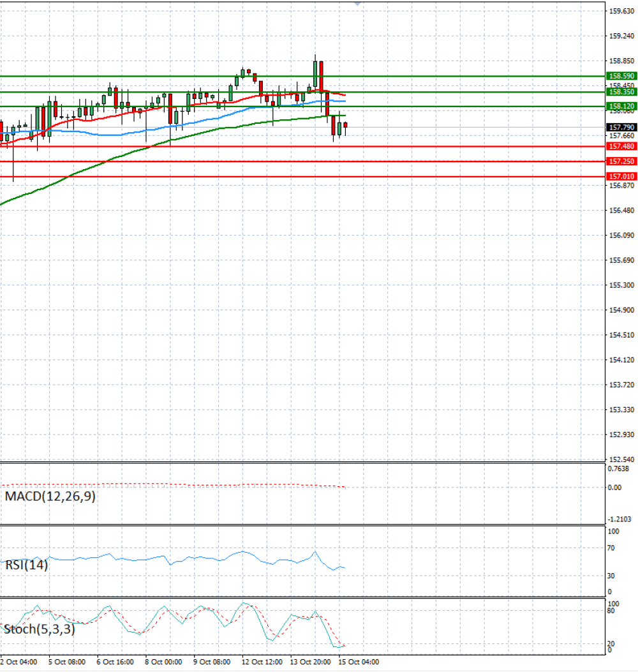This screenshot has width=638, height=672.
Task: Click the 5 Oct 08:00 time label
Action: pos(67,662)
